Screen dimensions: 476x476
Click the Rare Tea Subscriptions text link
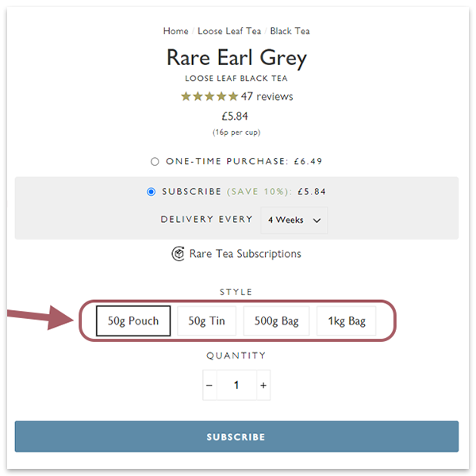(x=245, y=254)
